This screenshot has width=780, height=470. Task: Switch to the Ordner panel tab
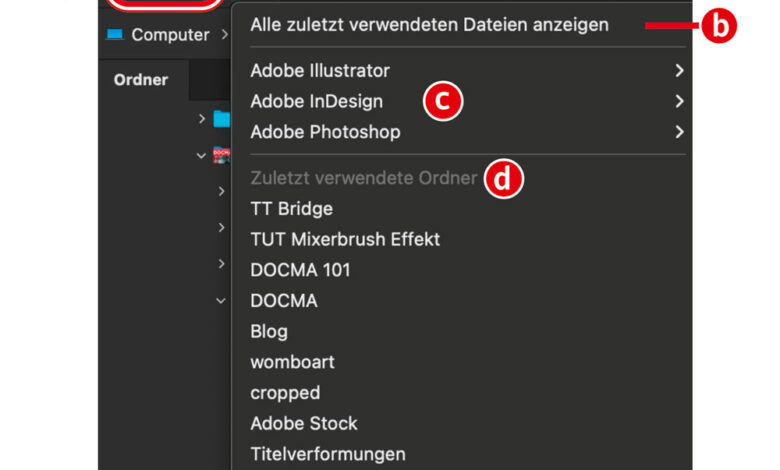coord(141,80)
